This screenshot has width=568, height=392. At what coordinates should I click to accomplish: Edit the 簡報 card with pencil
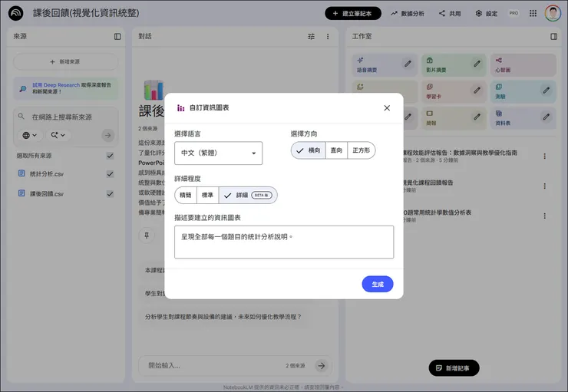[477, 117]
